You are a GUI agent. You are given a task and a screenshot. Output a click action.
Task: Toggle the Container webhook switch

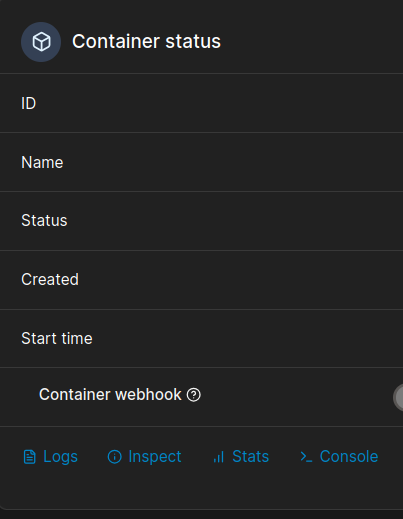coord(398,397)
